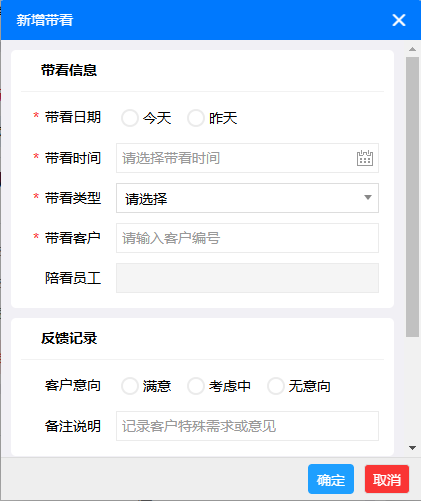
Task: Expand the 带看类型 dropdown arrow
Action: [368, 198]
